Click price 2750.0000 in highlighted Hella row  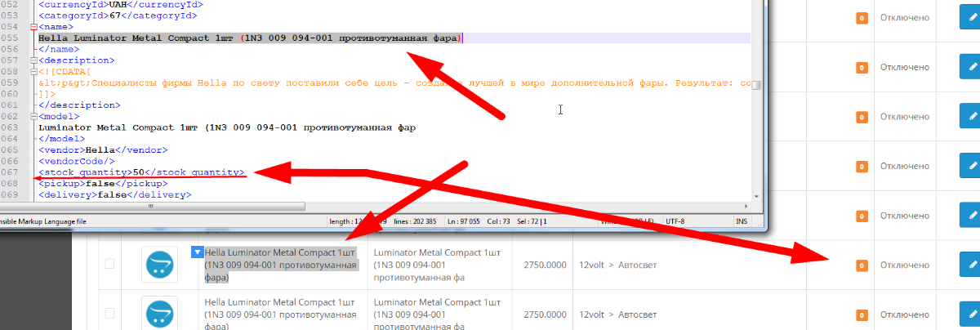pyautogui.click(x=545, y=265)
